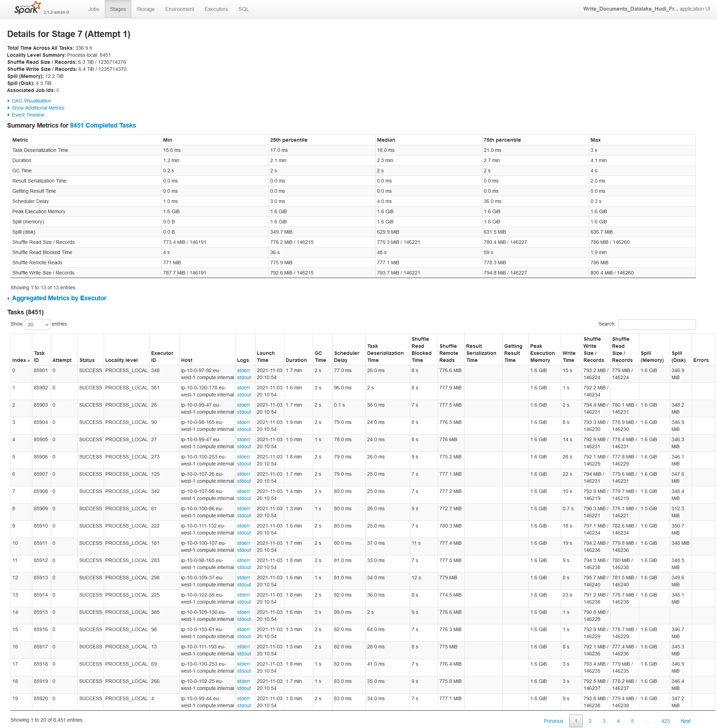Sort tasks by Index column descending
Image resolution: width=717 pixels, height=728 pixels.
21,360
